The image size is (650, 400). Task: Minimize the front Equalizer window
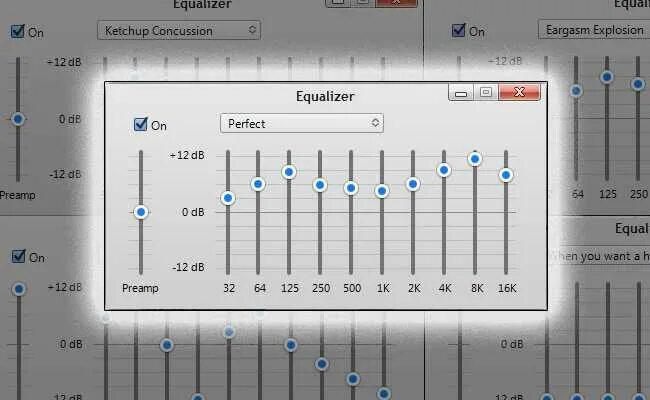tap(461, 92)
